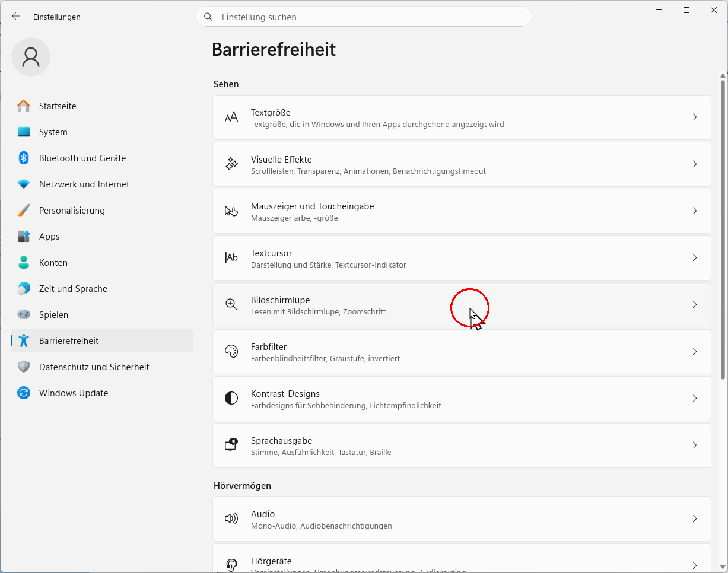Click the Farbfilter palette icon

point(231,351)
